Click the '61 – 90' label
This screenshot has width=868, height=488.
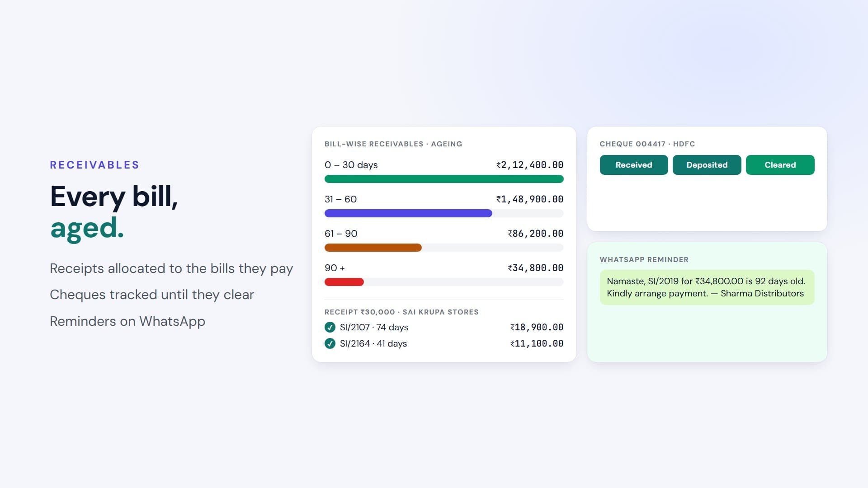click(341, 234)
